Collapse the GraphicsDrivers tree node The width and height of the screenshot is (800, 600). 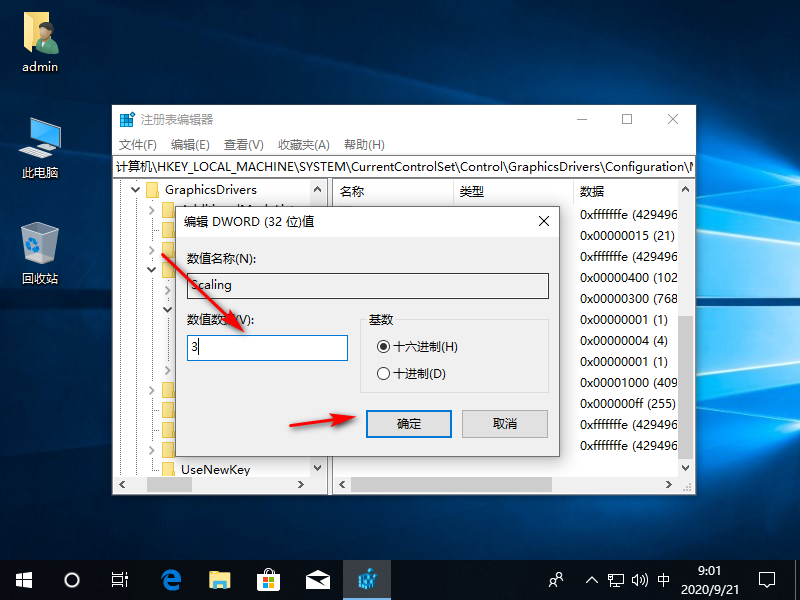134,189
